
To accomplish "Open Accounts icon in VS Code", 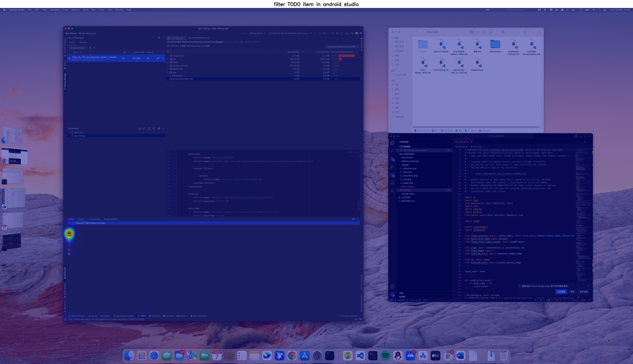I will click(392, 286).
